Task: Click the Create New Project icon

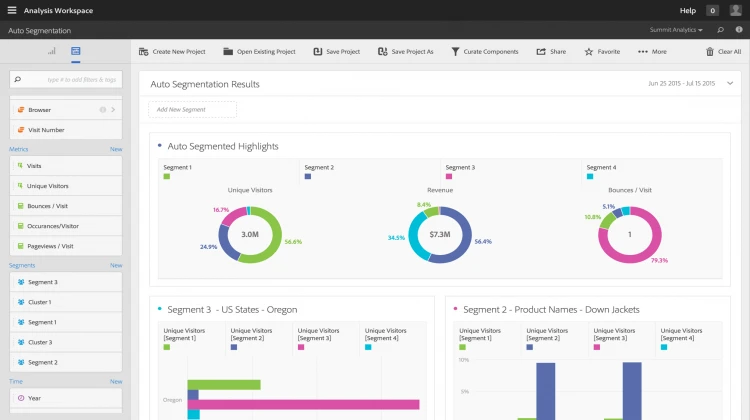Action: click(143, 51)
